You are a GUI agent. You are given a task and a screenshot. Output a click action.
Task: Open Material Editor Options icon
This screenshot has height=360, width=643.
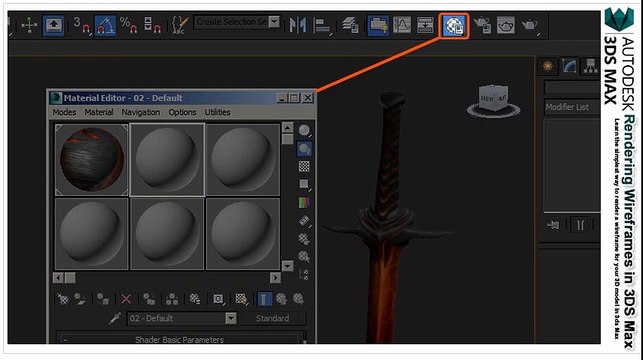tap(304, 239)
